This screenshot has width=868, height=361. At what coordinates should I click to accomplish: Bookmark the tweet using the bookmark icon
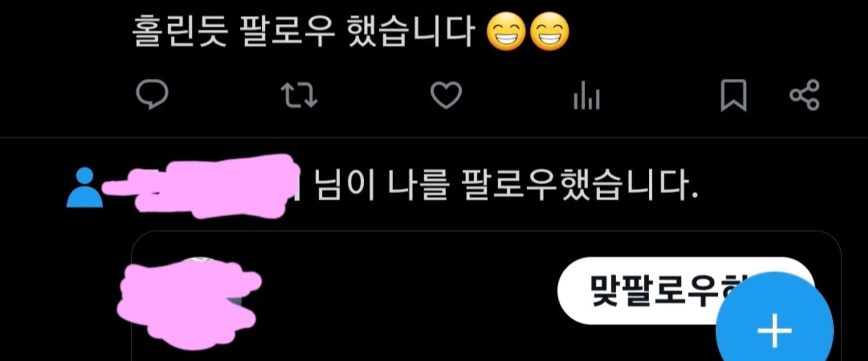(x=733, y=95)
